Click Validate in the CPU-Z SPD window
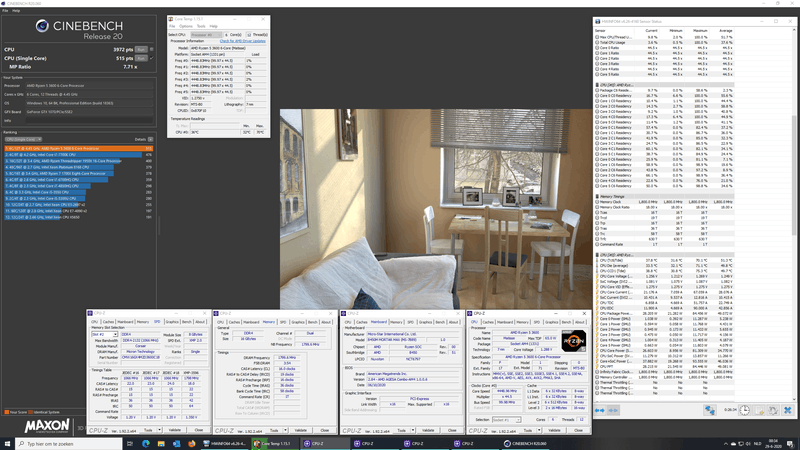 (x=174, y=430)
